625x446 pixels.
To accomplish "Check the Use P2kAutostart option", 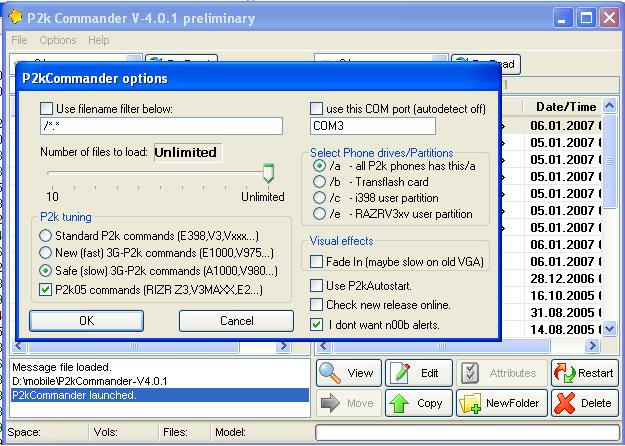I will (x=316, y=285).
